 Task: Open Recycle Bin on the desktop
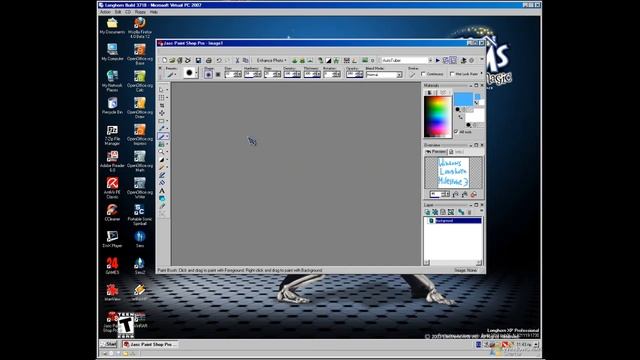point(112,106)
